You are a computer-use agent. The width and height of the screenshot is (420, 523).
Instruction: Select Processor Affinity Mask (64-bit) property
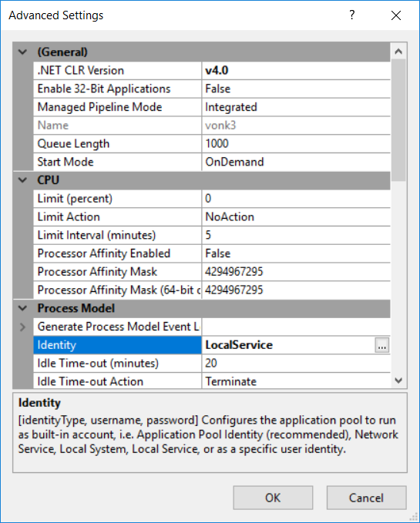click(x=117, y=290)
